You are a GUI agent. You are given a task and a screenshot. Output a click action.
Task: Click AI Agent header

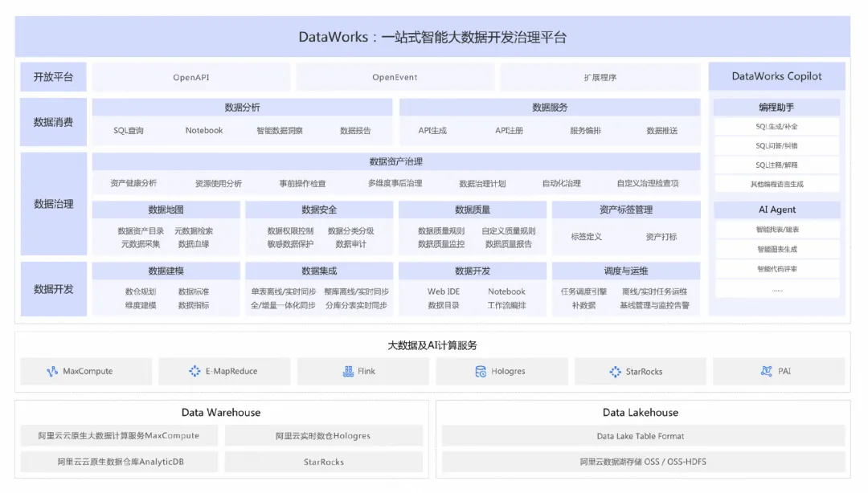(776, 210)
